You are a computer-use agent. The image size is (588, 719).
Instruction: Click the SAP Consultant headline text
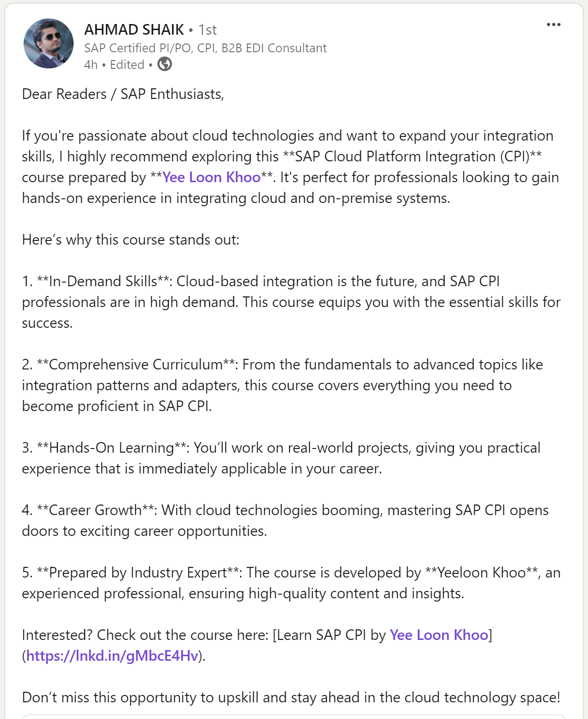(205, 48)
